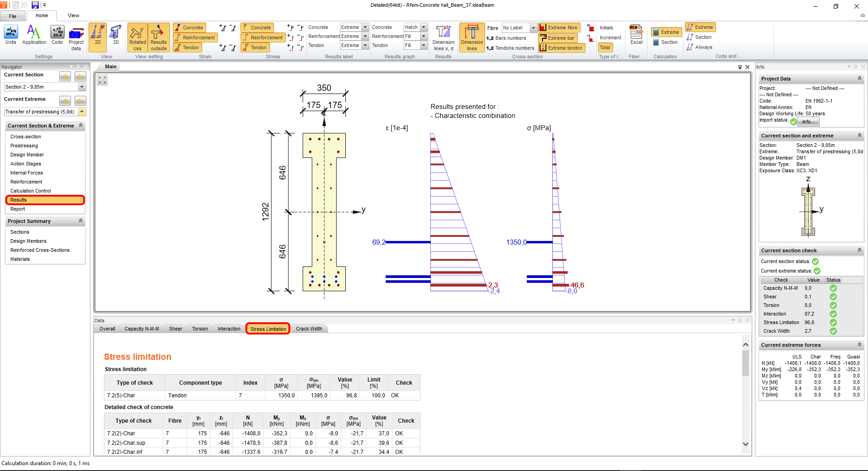Screen dimensions: 868x471
Task: Open the Current Section dropdown
Action: (82, 87)
